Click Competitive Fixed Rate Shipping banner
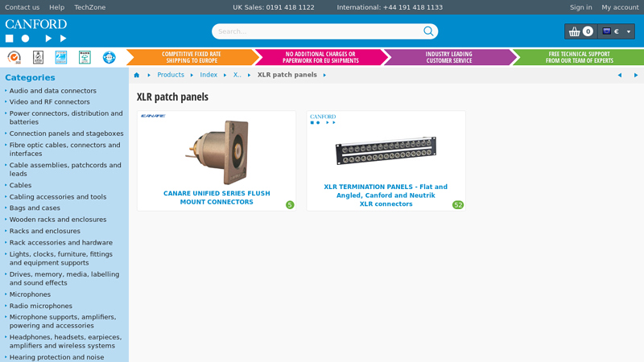This screenshot has height=362, width=644. [192, 57]
